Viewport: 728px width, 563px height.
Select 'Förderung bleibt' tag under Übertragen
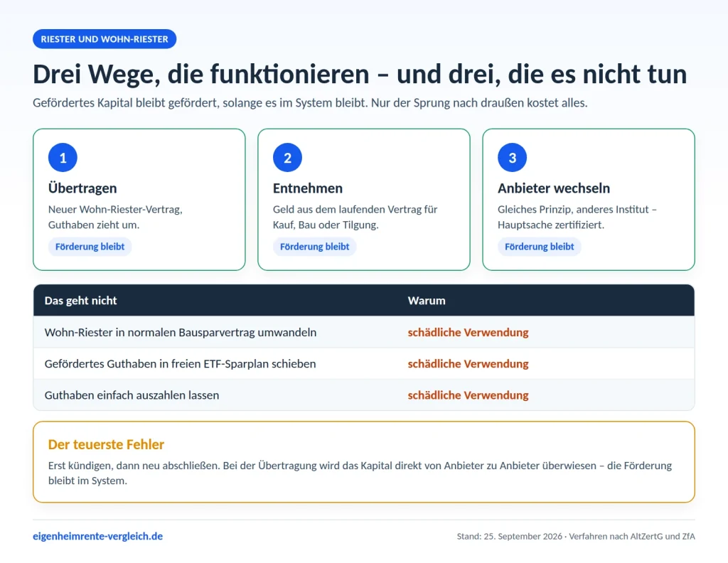pyautogui.click(x=90, y=247)
